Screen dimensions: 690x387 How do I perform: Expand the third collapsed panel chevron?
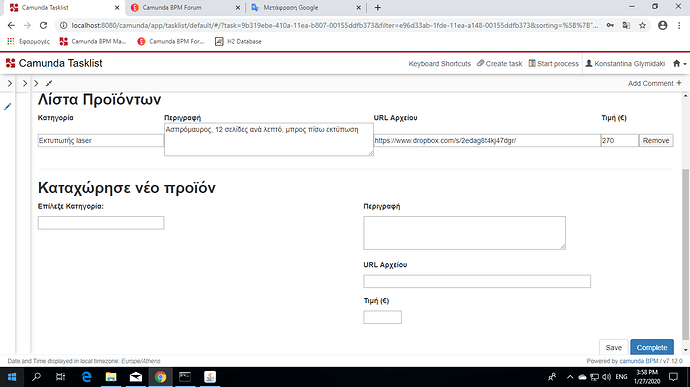tap(36, 83)
